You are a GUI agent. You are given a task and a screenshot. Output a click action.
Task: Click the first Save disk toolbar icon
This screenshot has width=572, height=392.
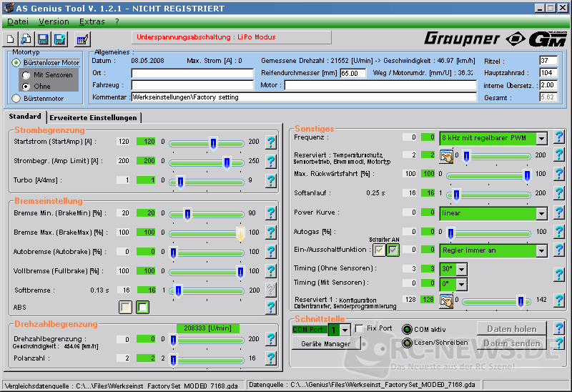pyautogui.click(x=44, y=39)
